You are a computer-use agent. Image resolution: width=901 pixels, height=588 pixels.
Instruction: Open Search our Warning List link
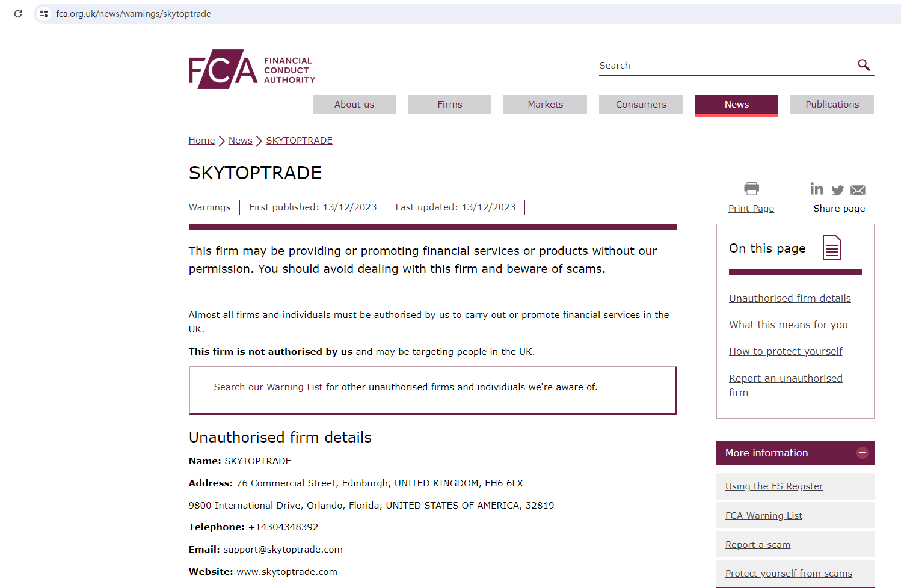268,387
